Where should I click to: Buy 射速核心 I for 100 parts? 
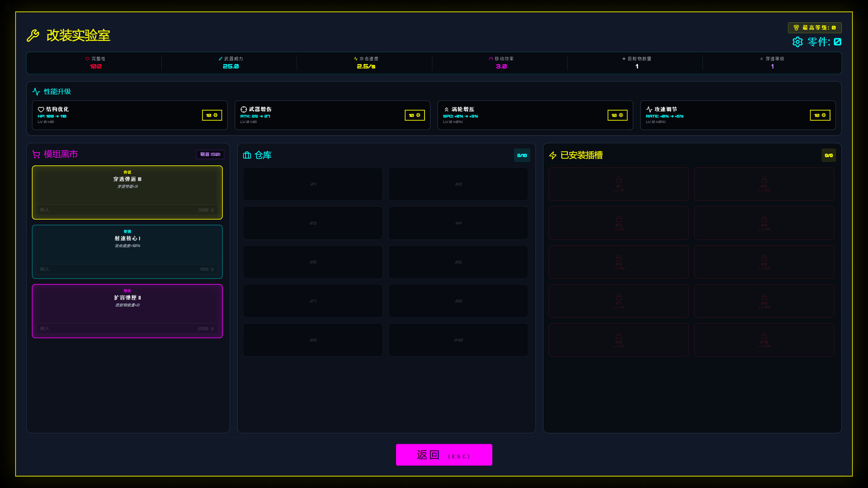(x=127, y=269)
